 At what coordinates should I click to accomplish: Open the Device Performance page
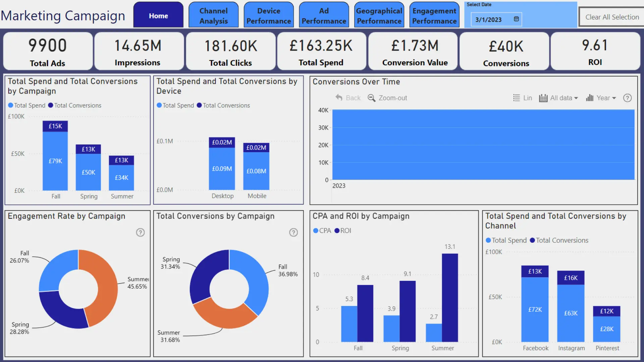tap(269, 15)
